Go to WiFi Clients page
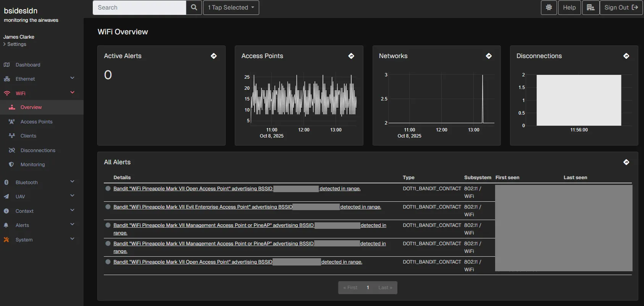This screenshot has height=306, width=644. tap(28, 136)
